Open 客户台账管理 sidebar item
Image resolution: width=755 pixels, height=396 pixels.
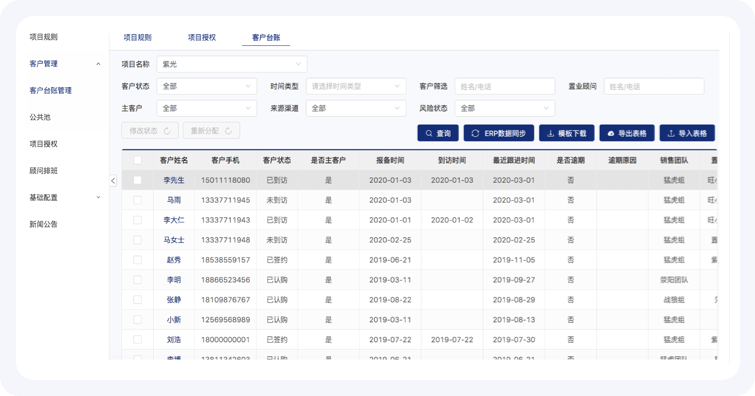(50, 90)
